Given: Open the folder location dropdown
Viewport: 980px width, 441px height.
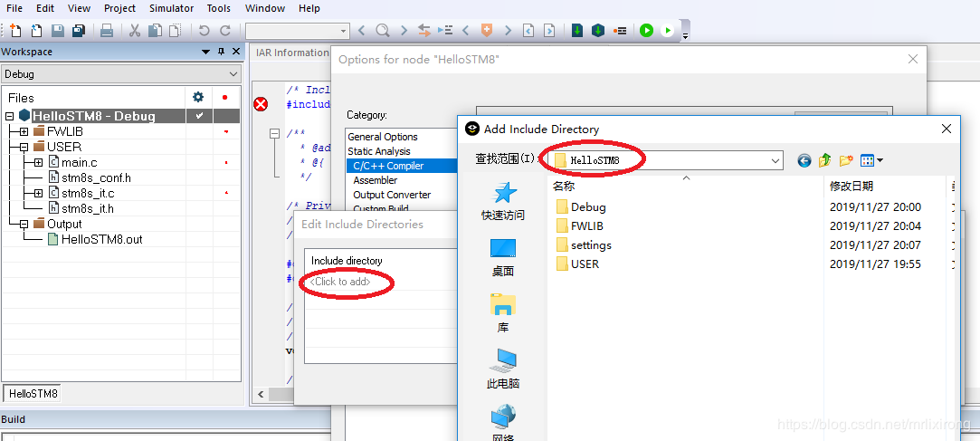Looking at the screenshot, I should pos(775,161).
